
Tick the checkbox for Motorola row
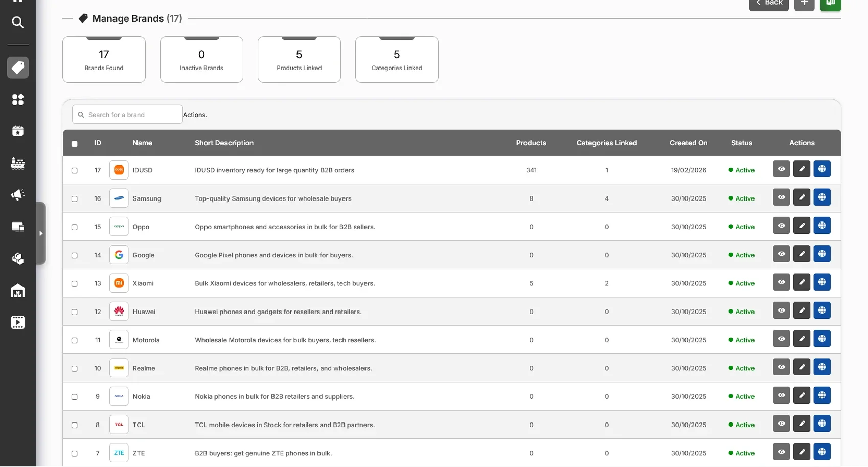click(75, 340)
